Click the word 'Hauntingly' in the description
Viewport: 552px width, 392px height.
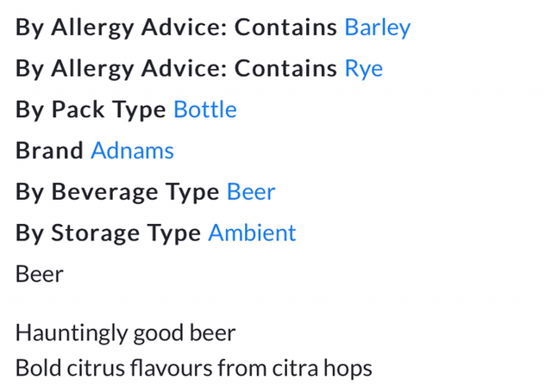click(x=71, y=333)
